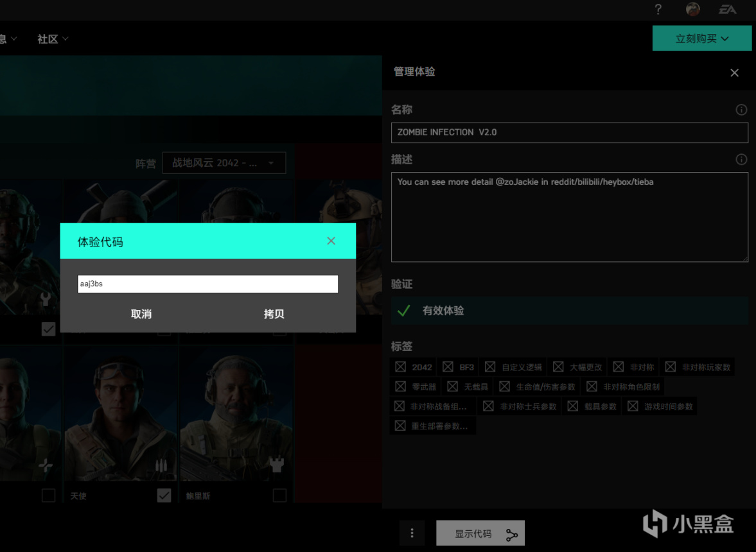This screenshot has height=552, width=756.
Task: Close the 管理体验 panel
Action: [x=734, y=73]
